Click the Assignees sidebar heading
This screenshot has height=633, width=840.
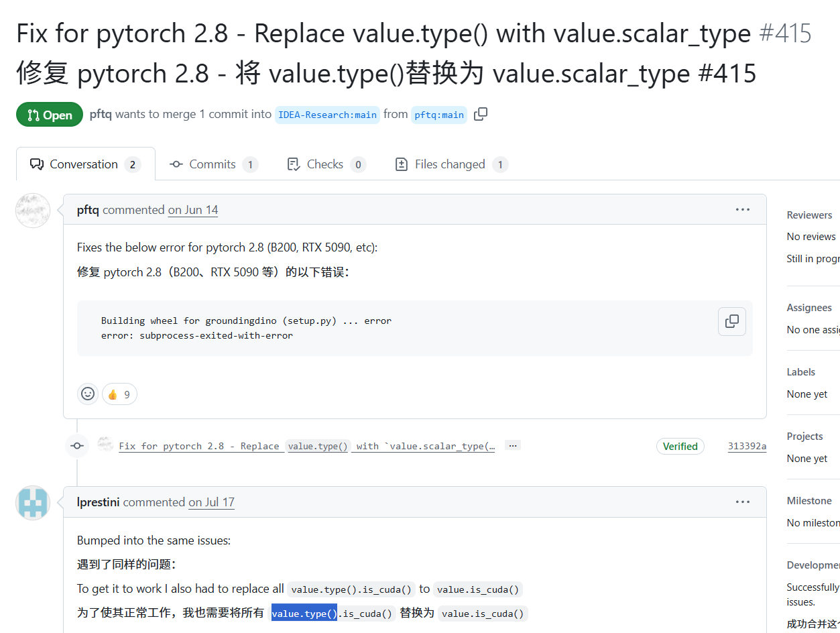pos(809,308)
